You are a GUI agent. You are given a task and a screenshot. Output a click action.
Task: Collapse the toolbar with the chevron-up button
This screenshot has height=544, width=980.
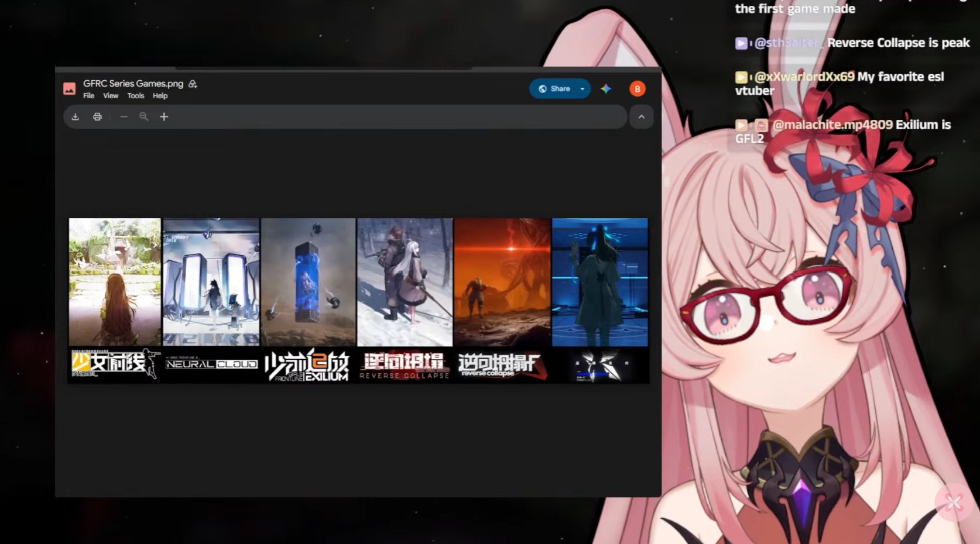[642, 117]
